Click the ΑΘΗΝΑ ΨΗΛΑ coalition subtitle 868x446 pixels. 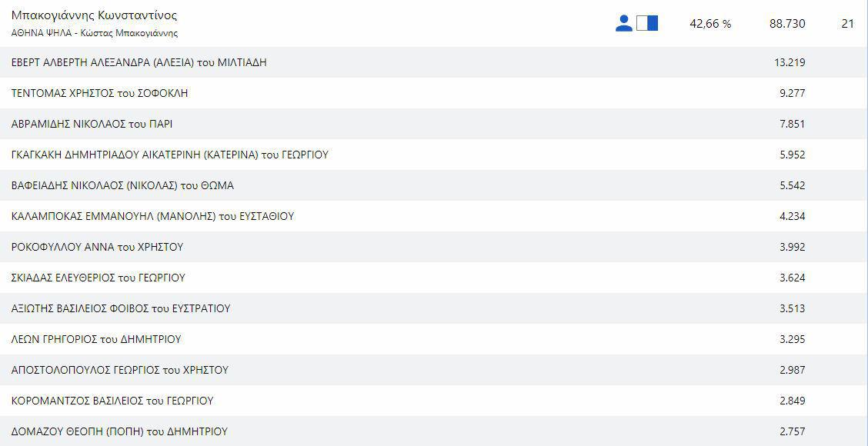(95, 33)
